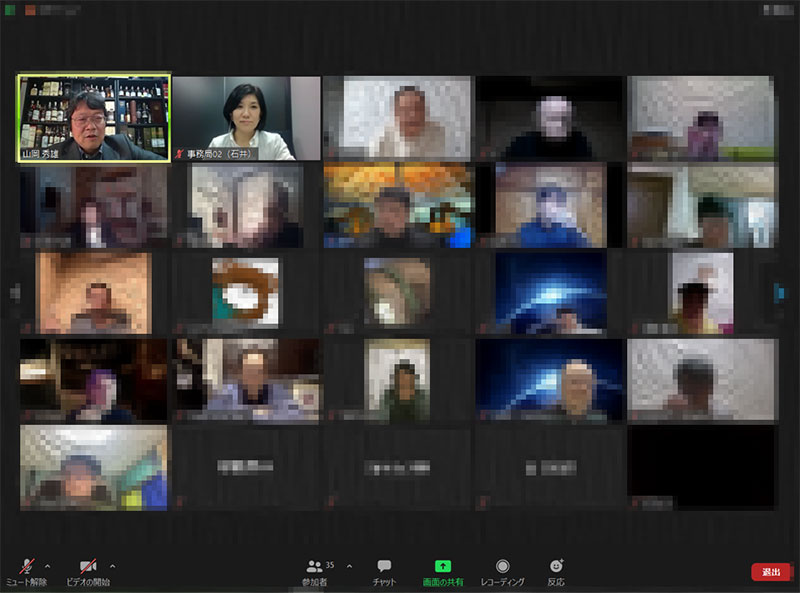Screen dimensions: 800x593
Task: Click the muted mic icon on 事務局02 tile
Action: 180,155
